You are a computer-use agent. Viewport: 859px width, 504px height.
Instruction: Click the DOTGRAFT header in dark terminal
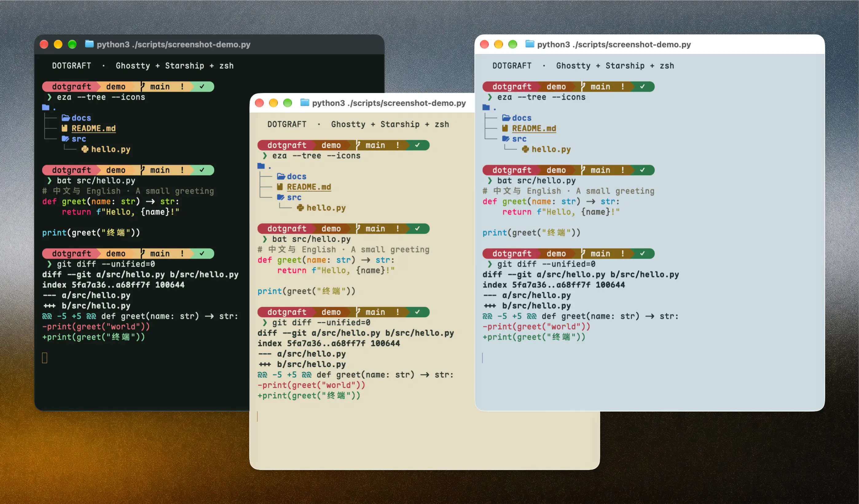click(72, 66)
